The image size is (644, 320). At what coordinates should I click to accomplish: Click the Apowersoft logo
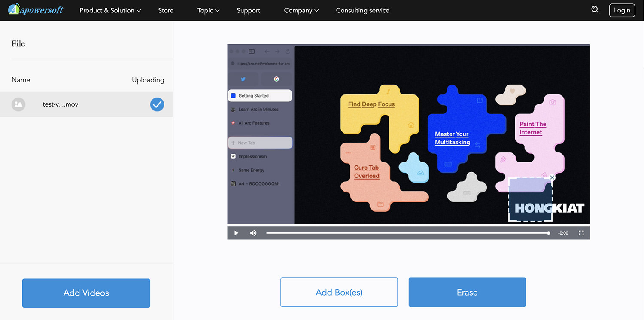tap(36, 9)
